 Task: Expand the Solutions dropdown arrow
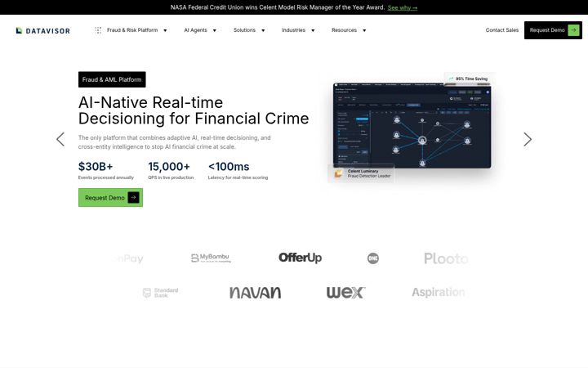pyautogui.click(x=263, y=30)
